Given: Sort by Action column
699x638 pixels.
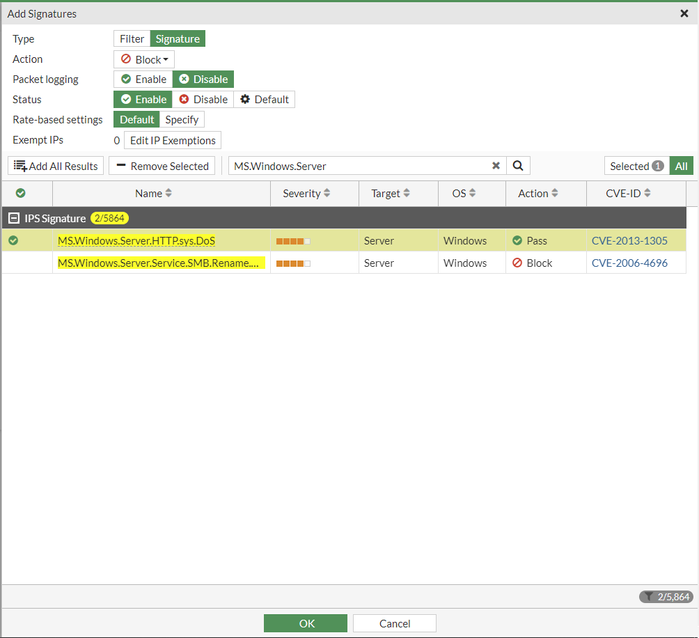Looking at the screenshot, I should [538, 193].
